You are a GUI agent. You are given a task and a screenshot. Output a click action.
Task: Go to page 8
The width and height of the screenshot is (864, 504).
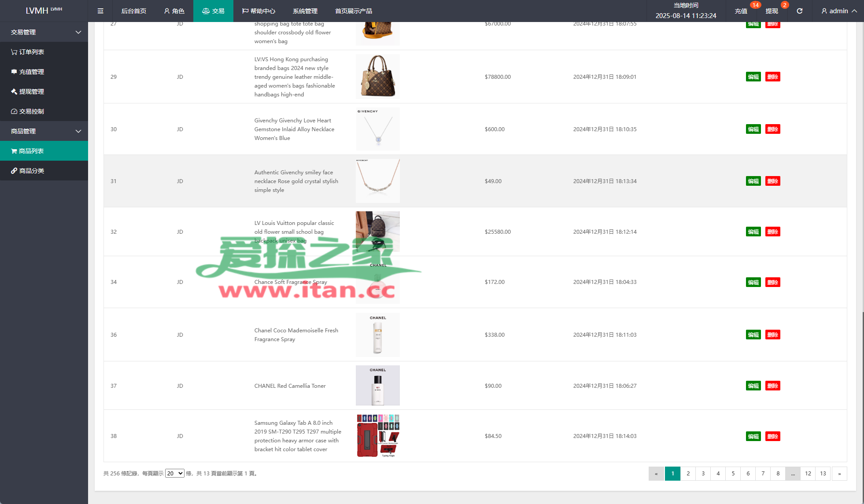778,474
